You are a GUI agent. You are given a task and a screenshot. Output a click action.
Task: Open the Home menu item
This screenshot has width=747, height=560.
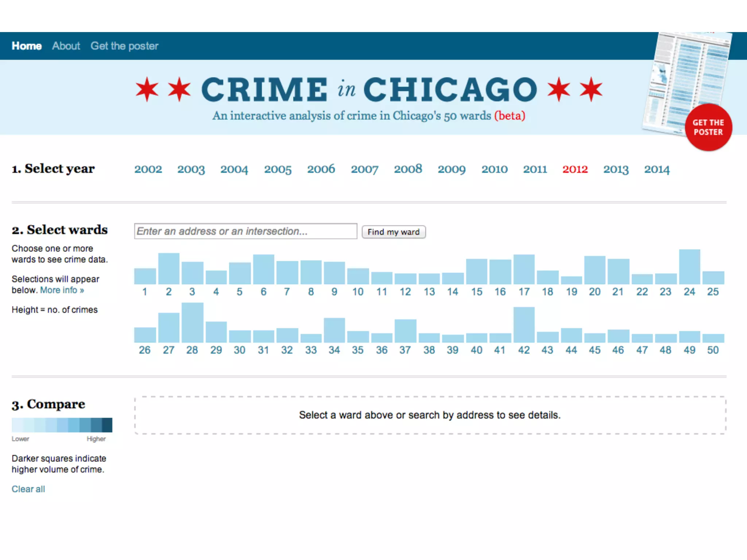coord(27,46)
